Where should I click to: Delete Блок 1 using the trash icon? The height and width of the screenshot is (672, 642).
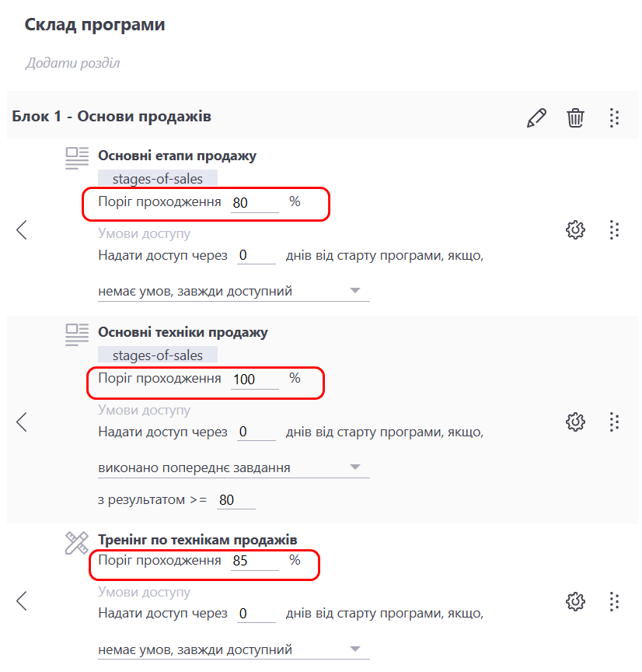pos(575,117)
